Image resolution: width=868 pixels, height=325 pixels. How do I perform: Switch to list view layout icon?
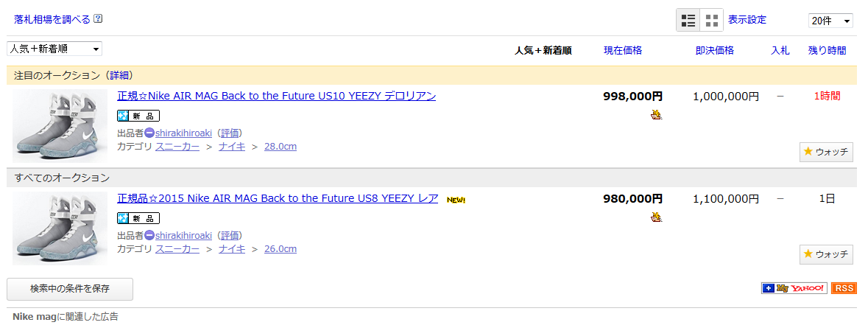[x=688, y=21]
